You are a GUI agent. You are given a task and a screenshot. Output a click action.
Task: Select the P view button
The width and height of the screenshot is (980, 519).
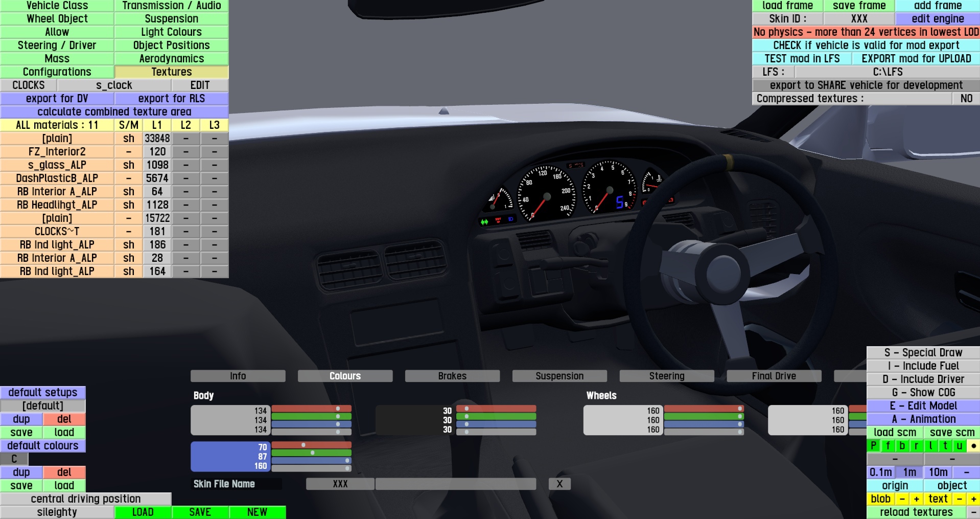coord(873,445)
